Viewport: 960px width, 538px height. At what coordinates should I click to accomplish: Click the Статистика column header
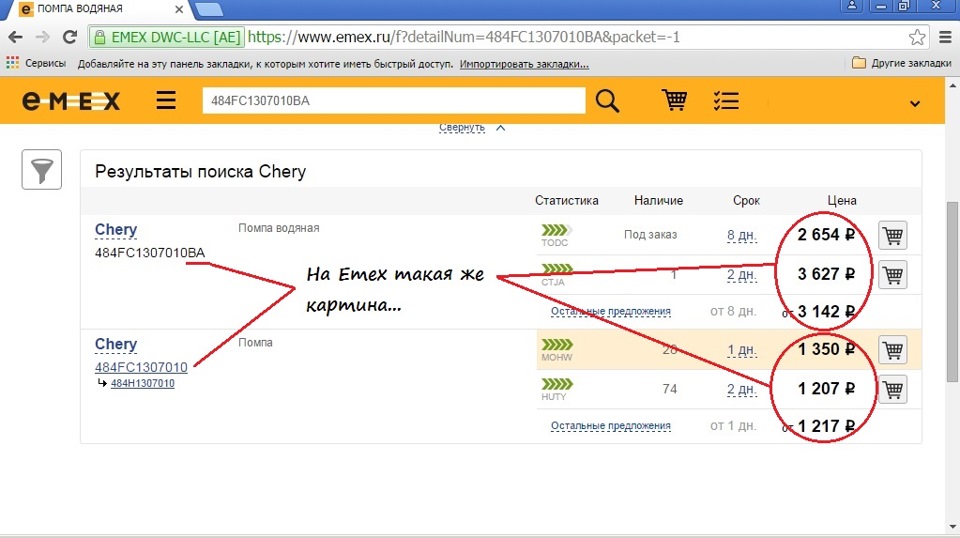(x=566, y=200)
